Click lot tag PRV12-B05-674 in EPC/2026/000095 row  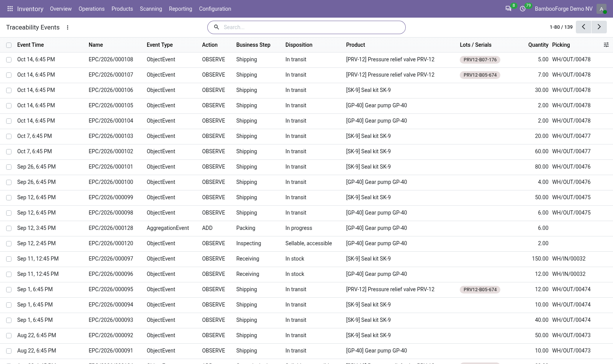click(x=480, y=290)
